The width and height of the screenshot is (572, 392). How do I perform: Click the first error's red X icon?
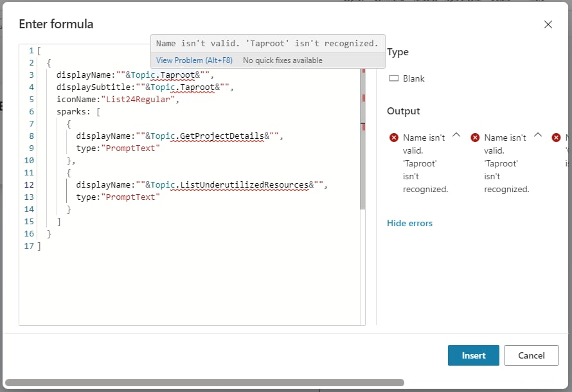pos(394,138)
